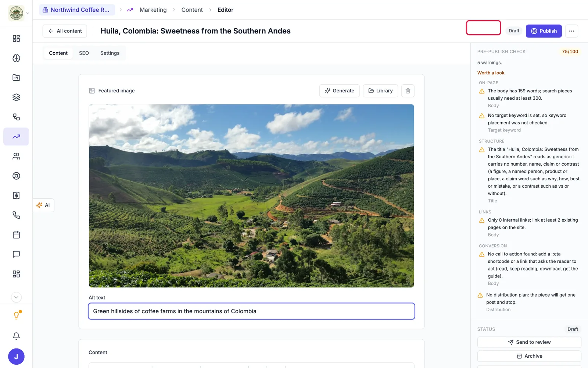Click the Draft status badge beside Publish
588x368 pixels.
pos(514,31)
